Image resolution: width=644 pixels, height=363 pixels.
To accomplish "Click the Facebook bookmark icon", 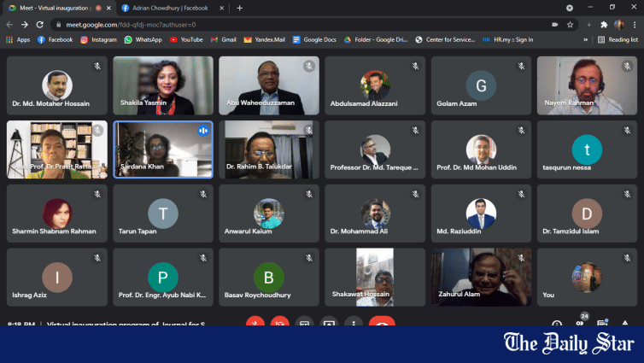I will pyautogui.click(x=41, y=39).
